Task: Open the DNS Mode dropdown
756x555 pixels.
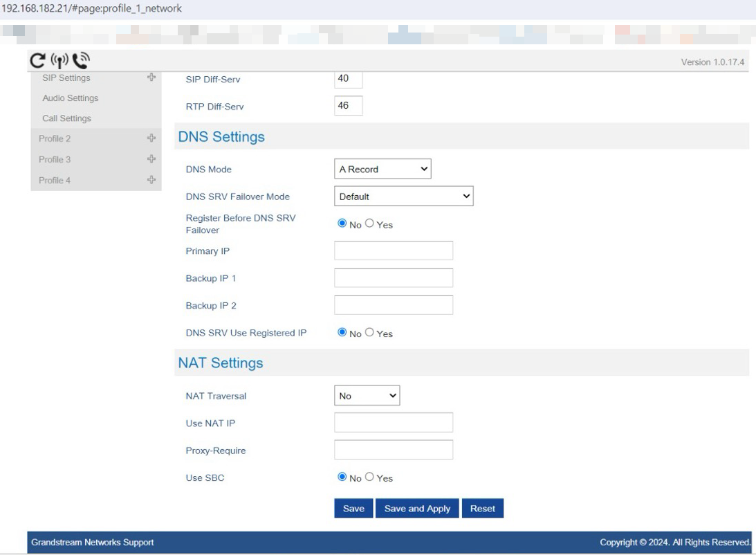Action: click(x=382, y=169)
